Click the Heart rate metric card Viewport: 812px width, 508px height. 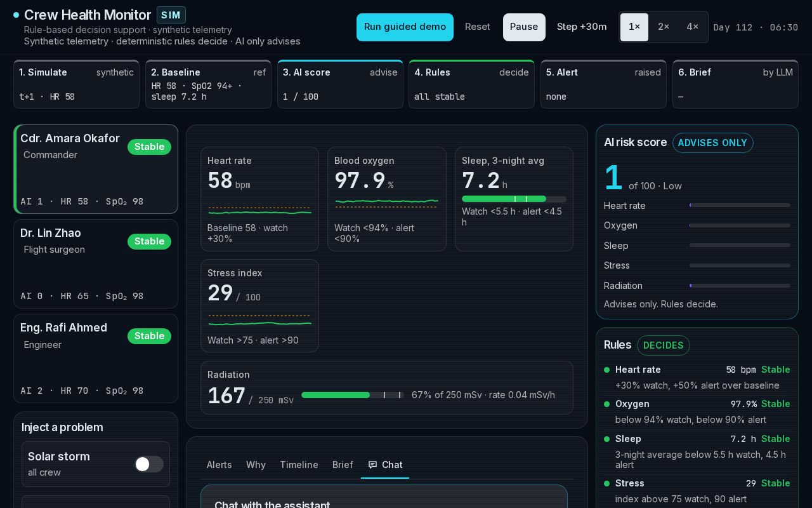[259, 199]
